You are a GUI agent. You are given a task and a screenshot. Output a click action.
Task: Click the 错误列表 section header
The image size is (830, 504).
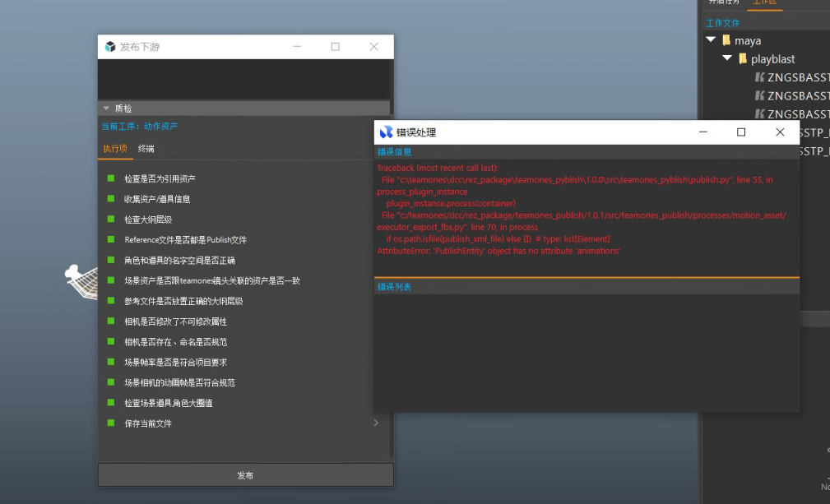[394, 287]
